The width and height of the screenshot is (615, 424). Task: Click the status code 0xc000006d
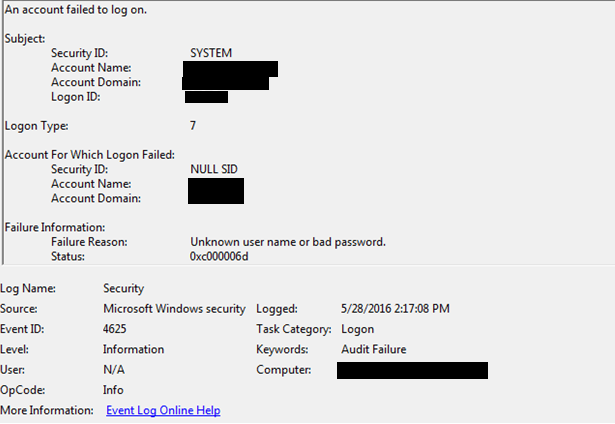pyautogui.click(x=219, y=257)
